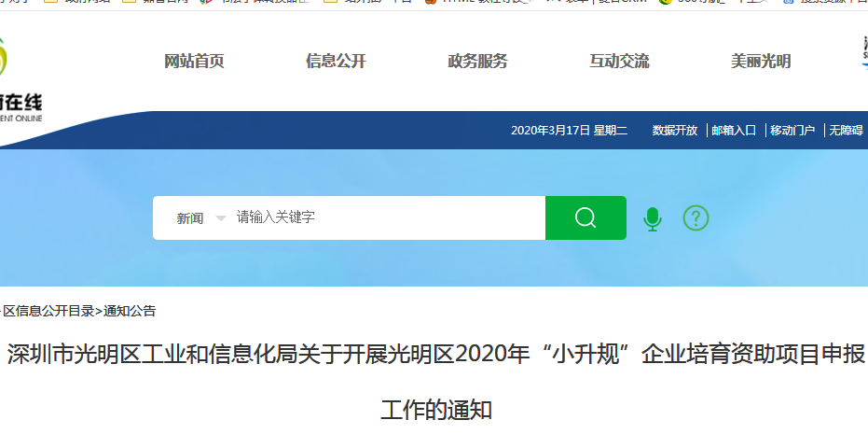
Task: Go to 互动交流 navigation item
Action: (x=619, y=62)
